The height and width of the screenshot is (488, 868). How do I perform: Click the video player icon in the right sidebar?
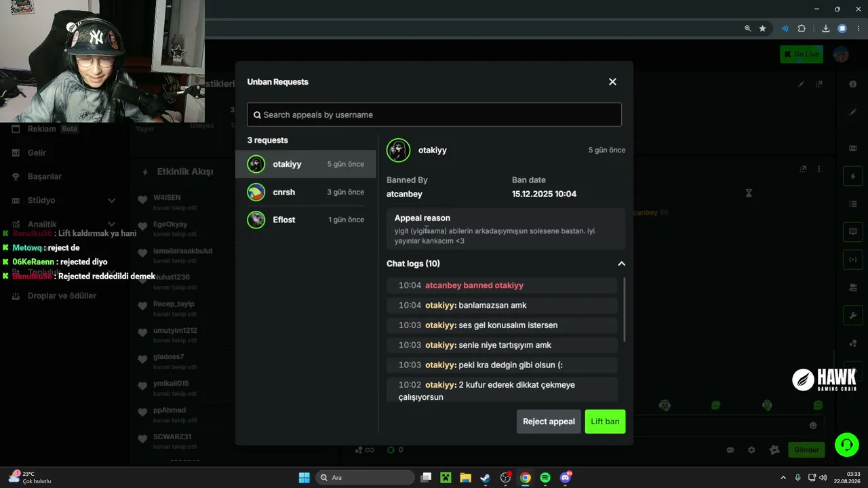[x=853, y=148]
